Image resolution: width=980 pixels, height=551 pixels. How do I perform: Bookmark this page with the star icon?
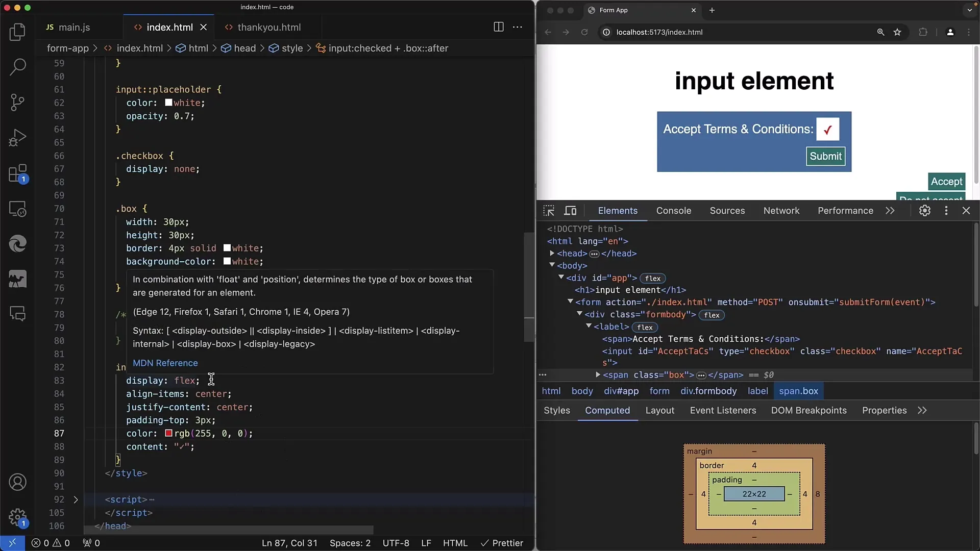pyautogui.click(x=897, y=32)
